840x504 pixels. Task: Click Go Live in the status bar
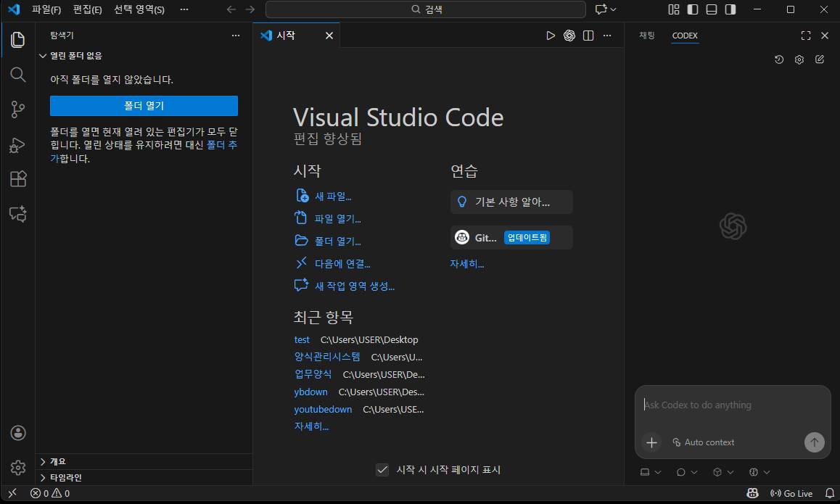(x=791, y=493)
